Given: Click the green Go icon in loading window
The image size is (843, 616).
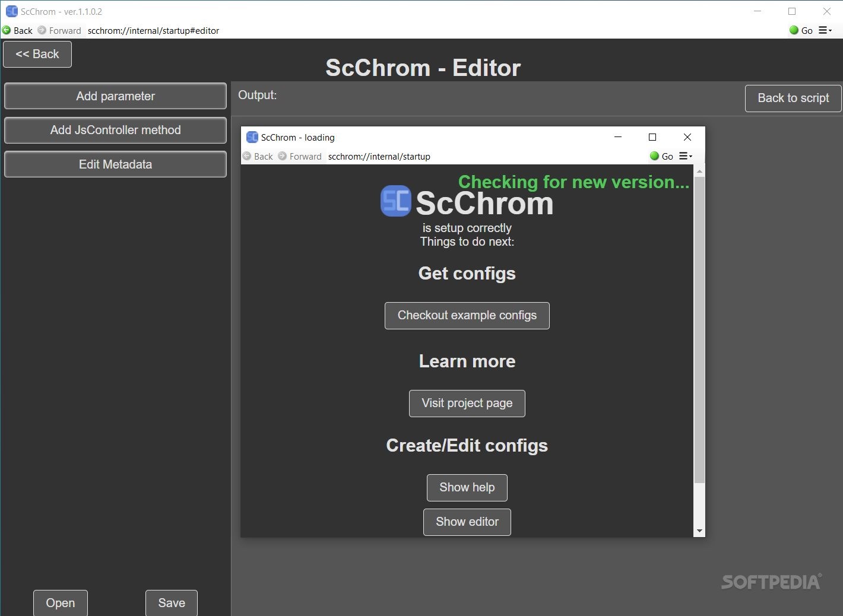Looking at the screenshot, I should (654, 156).
